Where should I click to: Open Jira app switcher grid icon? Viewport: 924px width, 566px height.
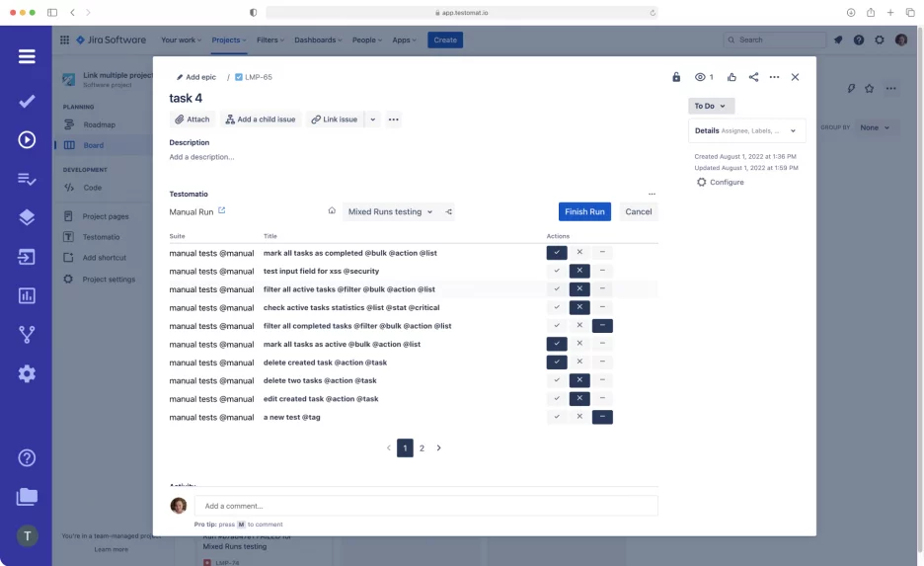(64, 40)
